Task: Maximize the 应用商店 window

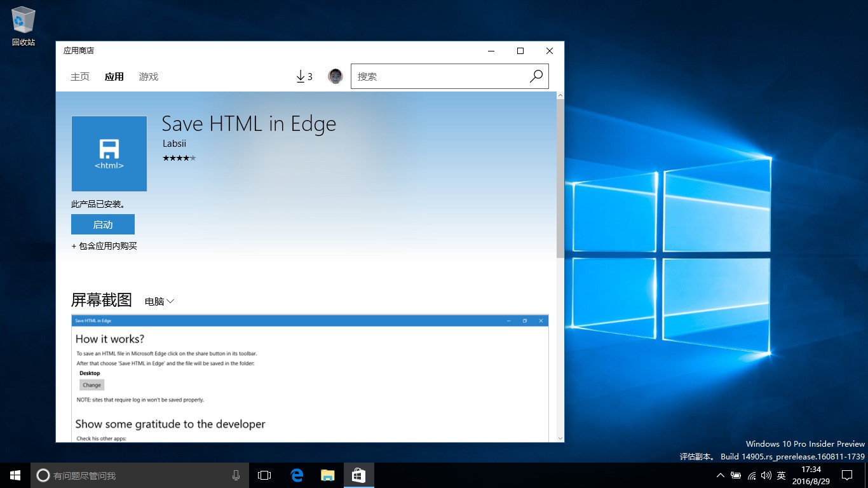Action: point(520,51)
